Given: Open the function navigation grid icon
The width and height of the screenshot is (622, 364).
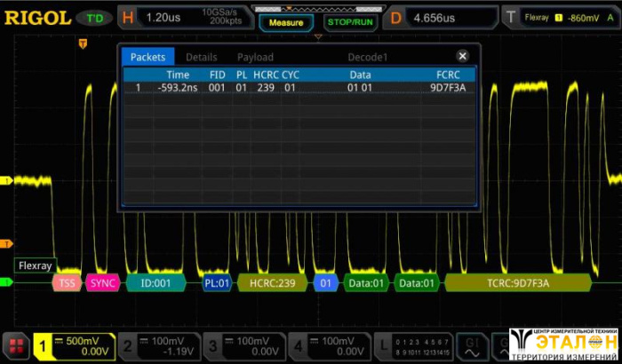Looking at the screenshot, I should (x=15, y=346).
